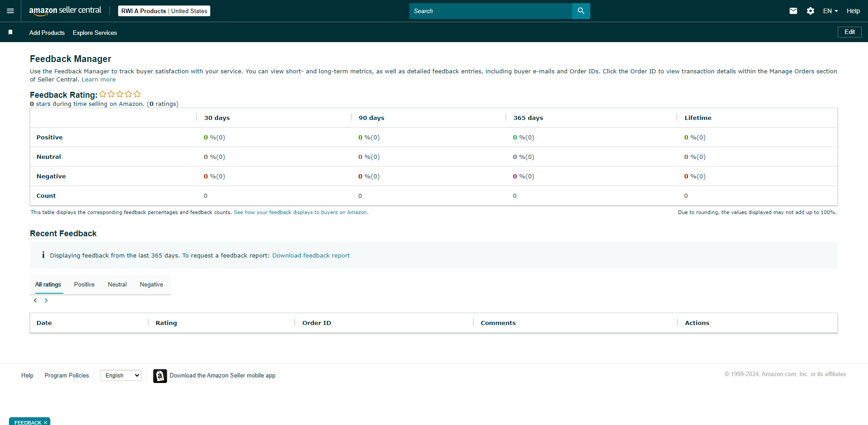Click the Positive row label
868x425 pixels.
coord(49,137)
